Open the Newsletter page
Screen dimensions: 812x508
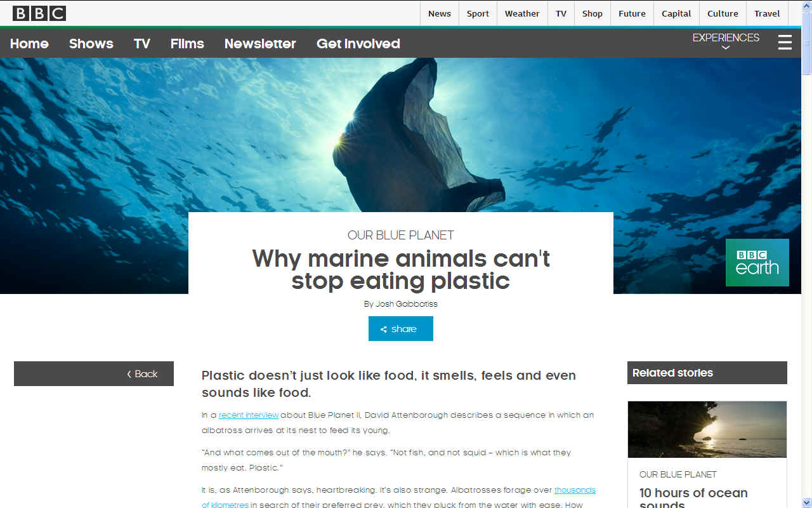260,43
